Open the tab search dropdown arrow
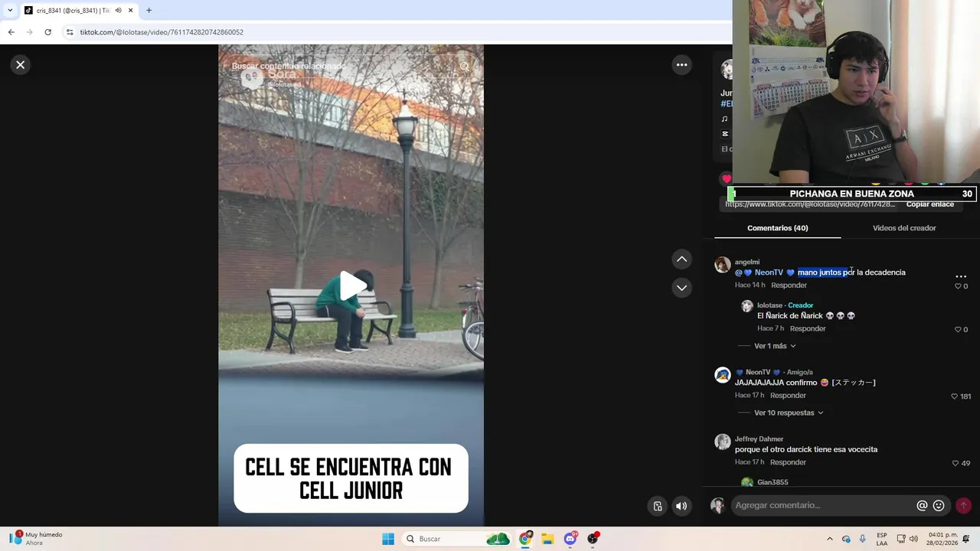The height and width of the screenshot is (551, 980). 10,11
